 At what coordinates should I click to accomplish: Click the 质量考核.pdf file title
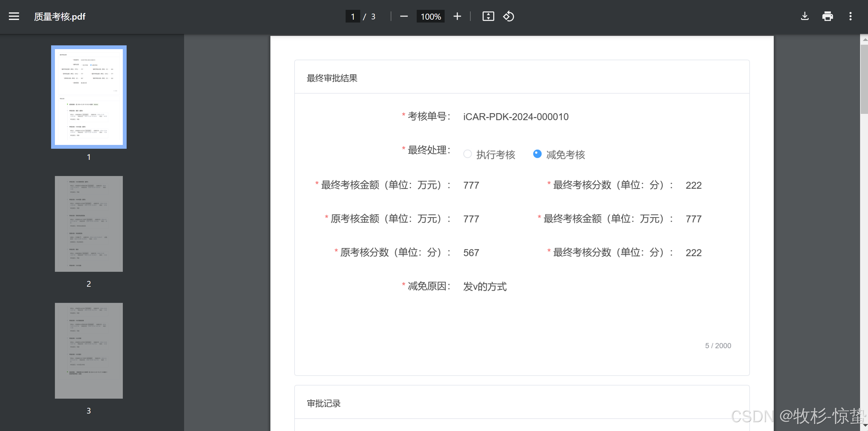point(60,16)
